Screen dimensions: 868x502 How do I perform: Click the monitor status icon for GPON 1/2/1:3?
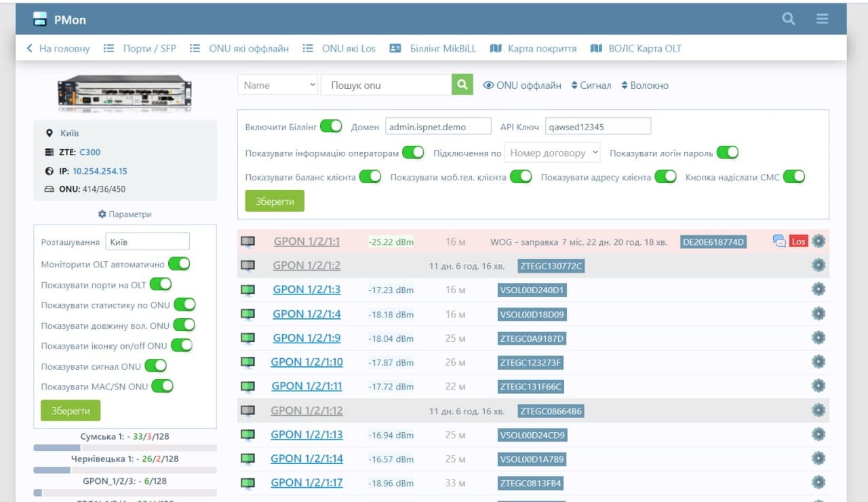tap(248, 290)
